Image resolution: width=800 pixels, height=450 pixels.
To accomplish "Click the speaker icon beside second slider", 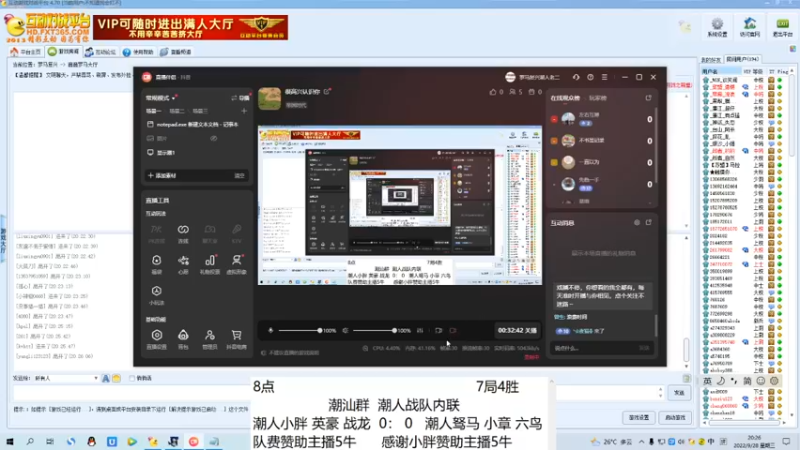I will pyautogui.click(x=345, y=331).
